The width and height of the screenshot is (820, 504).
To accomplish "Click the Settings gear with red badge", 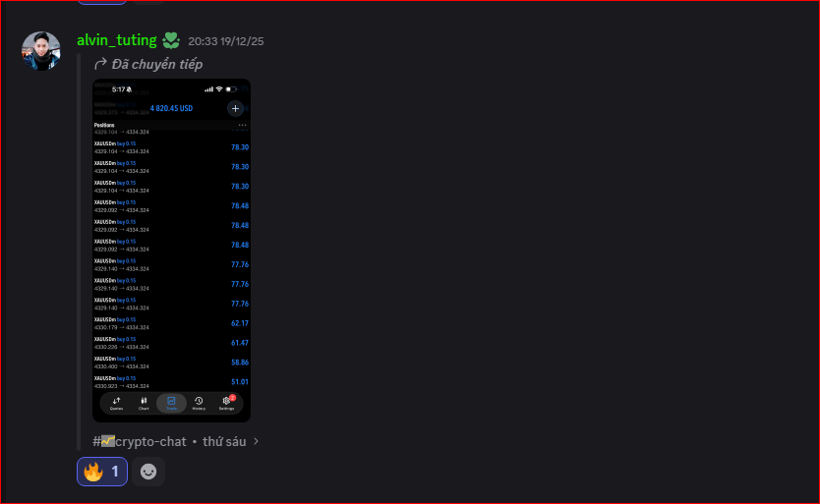I will pyautogui.click(x=226, y=403).
